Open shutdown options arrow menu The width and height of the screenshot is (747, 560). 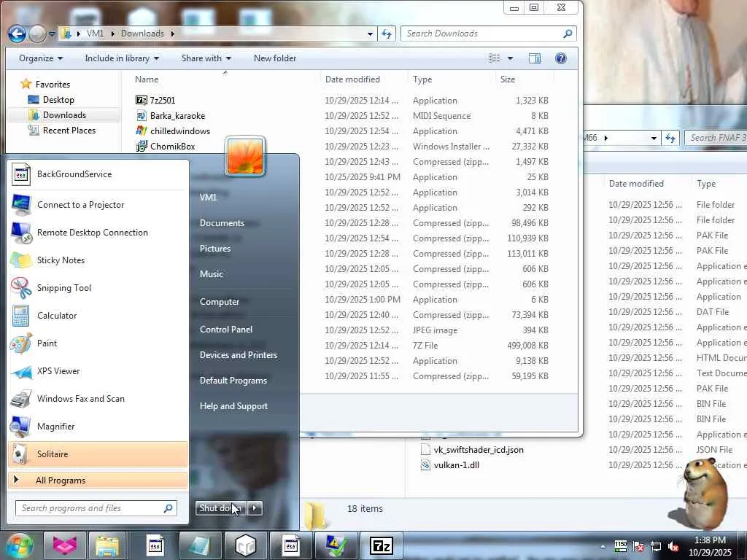click(x=255, y=508)
